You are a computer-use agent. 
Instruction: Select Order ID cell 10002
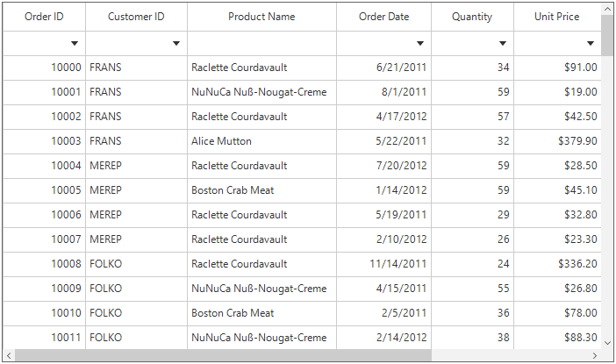(44, 117)
